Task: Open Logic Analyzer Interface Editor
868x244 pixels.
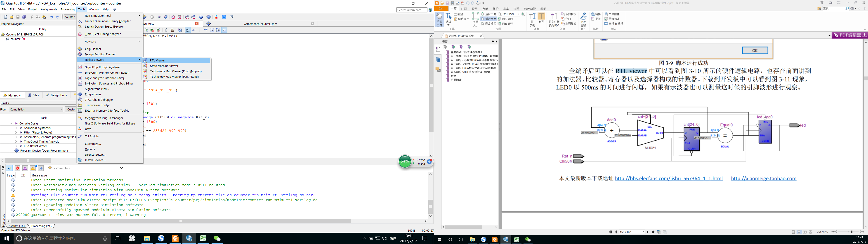Action: [x=105, y=78]
